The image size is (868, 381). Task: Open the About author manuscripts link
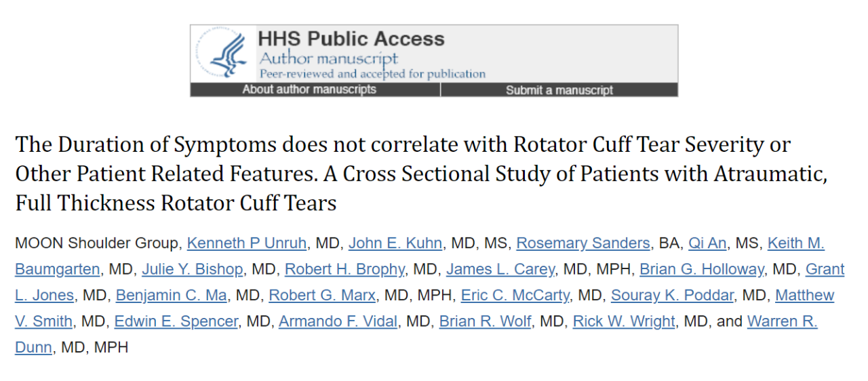(309, 89)
